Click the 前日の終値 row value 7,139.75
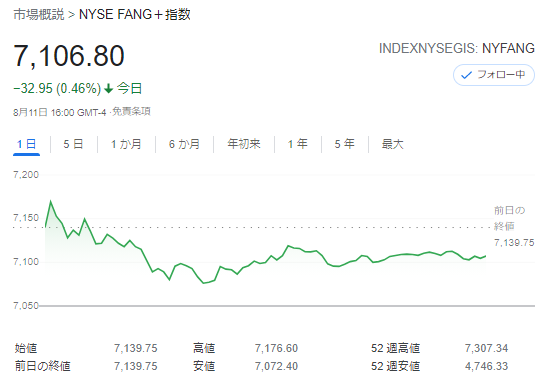The image size is (548, 386). click(x=136, y=366)
